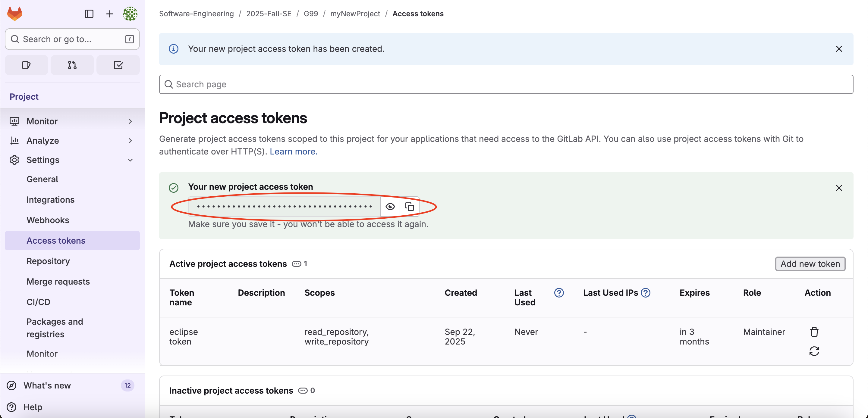The image size is (868, 418).
Task: Open to-do list icon button
Action: (x=118, y=65)
